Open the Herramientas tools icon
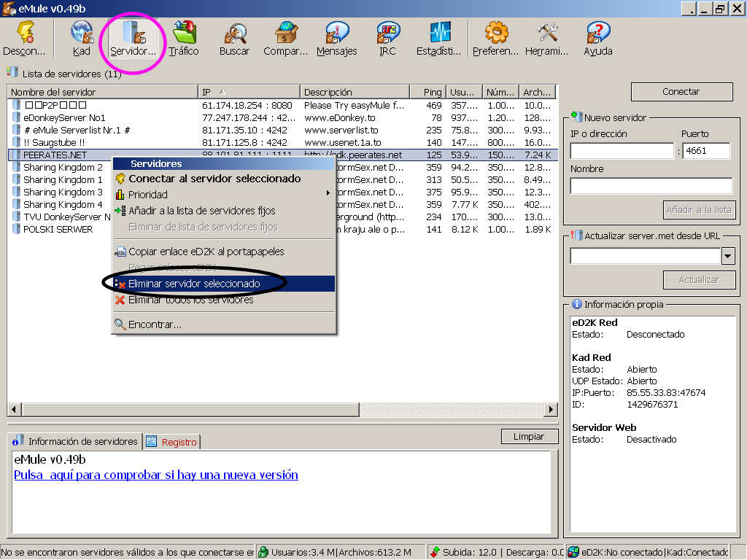This screenshot has height=560, width=747. point(546,38)
